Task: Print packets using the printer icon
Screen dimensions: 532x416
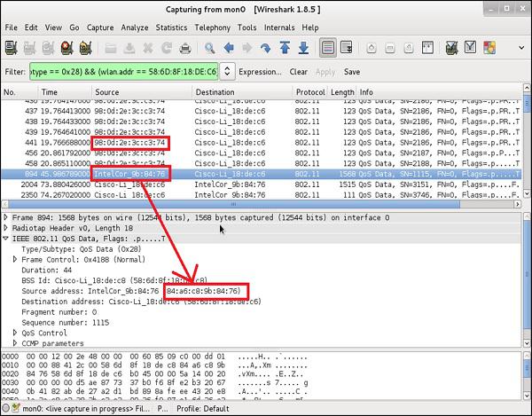Action: point(185,48)
